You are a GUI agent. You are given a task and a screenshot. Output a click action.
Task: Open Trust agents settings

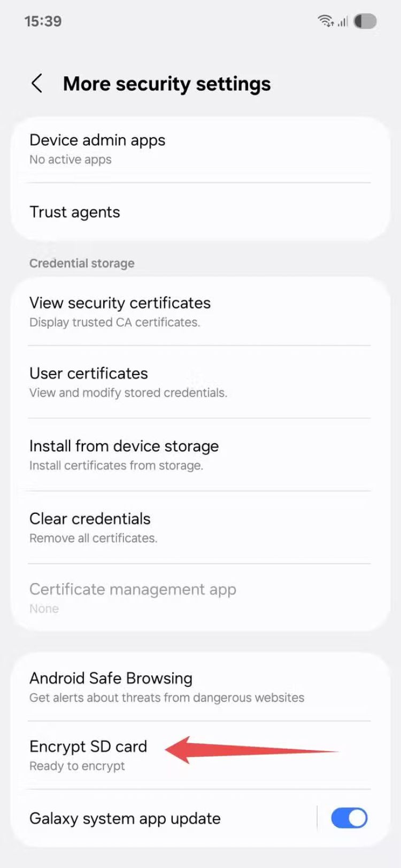point(75,212)
